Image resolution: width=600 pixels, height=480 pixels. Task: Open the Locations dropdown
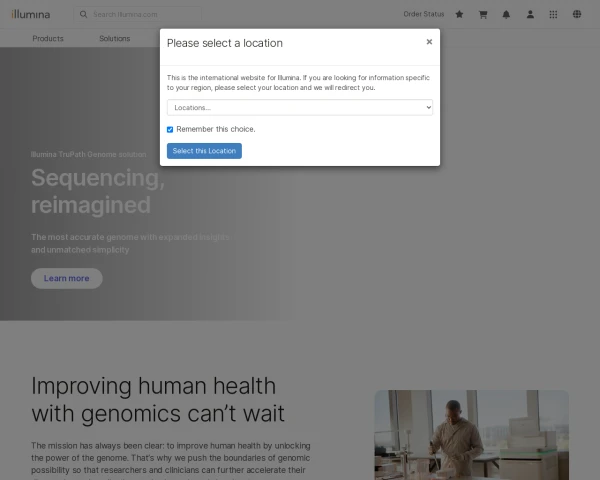point(300,108)
